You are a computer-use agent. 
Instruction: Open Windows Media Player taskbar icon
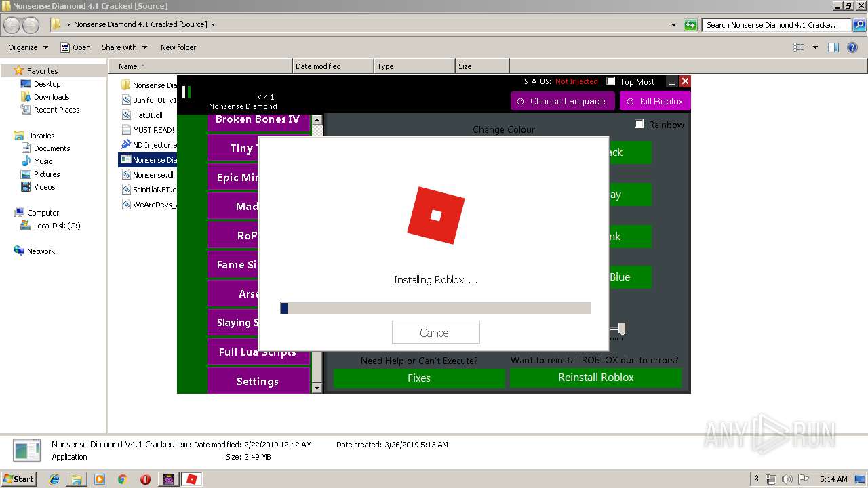click(x=100, y=479)
